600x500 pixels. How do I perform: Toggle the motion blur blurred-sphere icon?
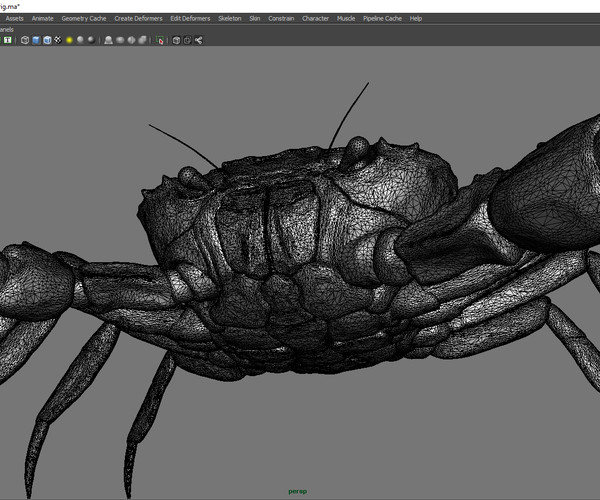(x=120, y=40)
